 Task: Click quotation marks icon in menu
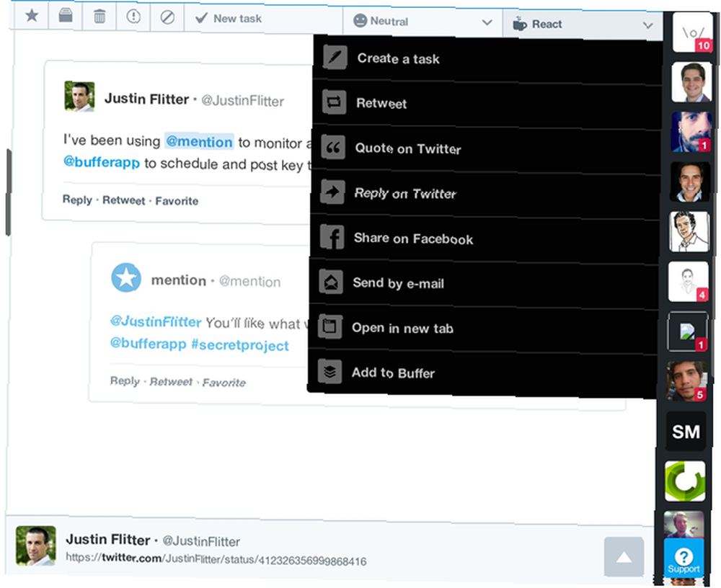click(333, 147)
